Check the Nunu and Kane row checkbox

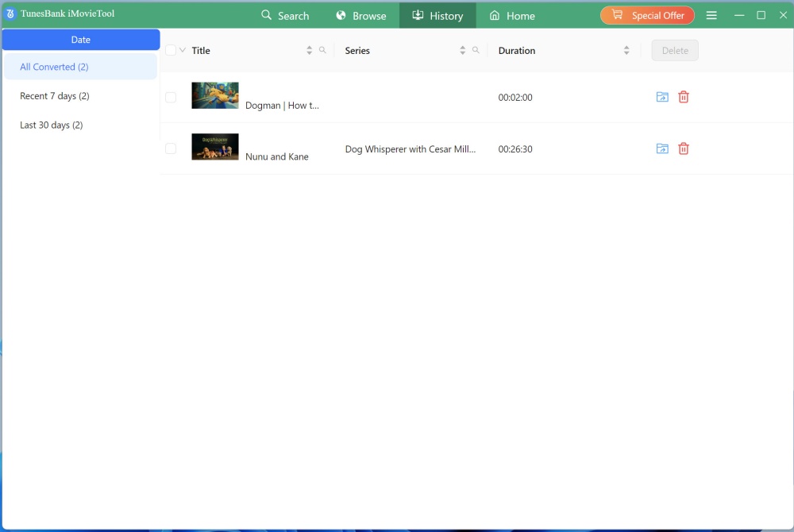[x=171, y=148]
